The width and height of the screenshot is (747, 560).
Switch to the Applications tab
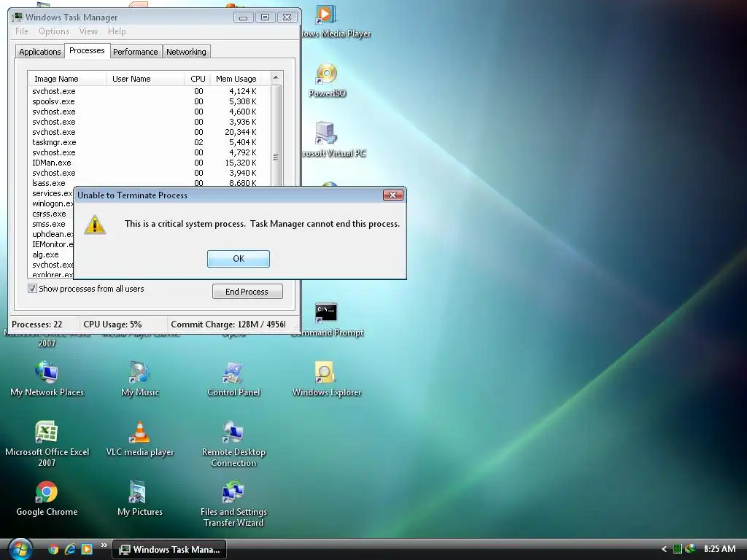pyautogui.click(x=40, y=52)
